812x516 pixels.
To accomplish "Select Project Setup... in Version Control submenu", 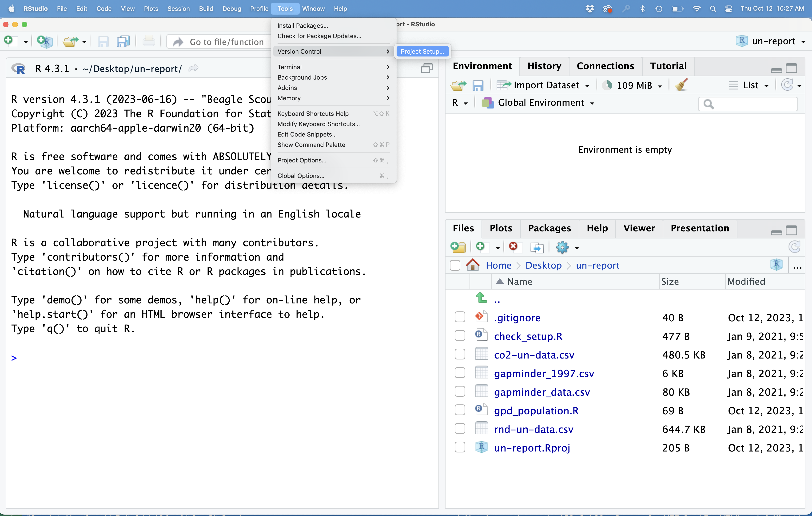I will 422,51.
